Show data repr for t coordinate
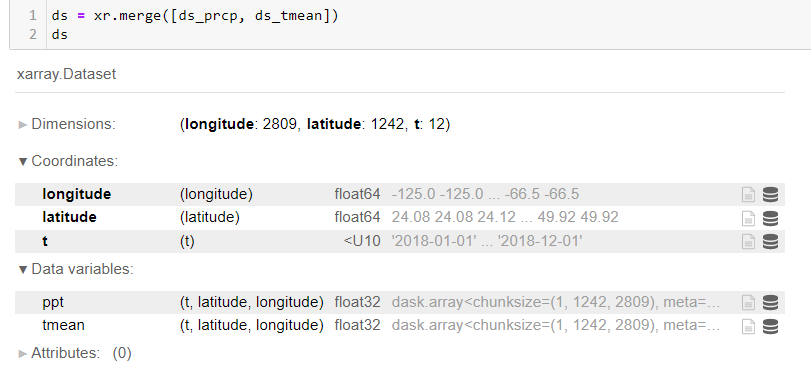Image resolution: width=811 pixels, height=374 pixels. (770, 241)
